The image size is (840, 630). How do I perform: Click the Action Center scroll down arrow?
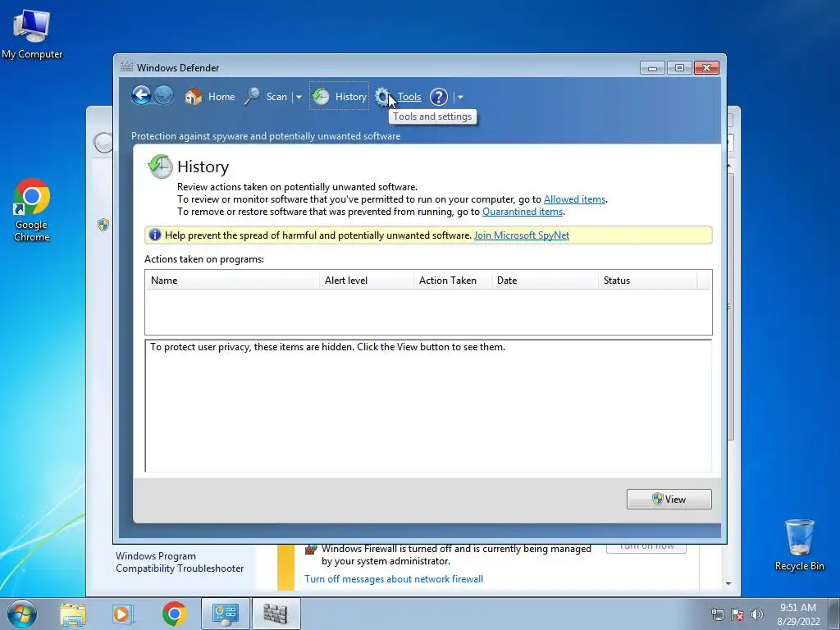tap(728, 583)
